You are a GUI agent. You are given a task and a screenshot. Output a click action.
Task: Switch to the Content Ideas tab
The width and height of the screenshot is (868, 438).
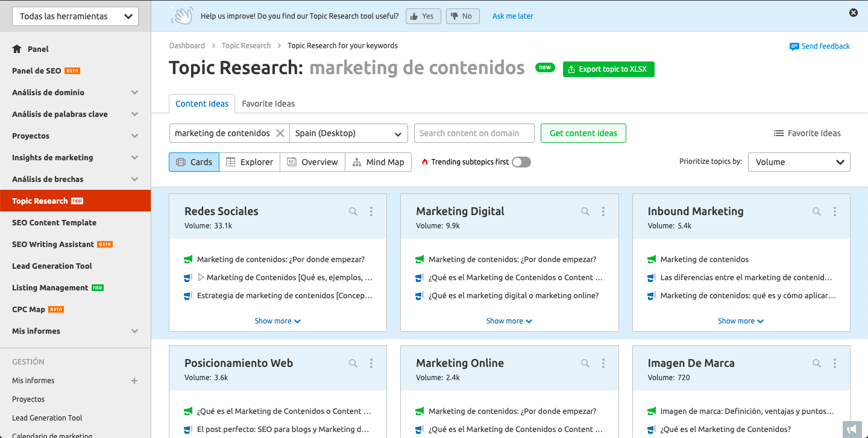click(x=202, y=104)
